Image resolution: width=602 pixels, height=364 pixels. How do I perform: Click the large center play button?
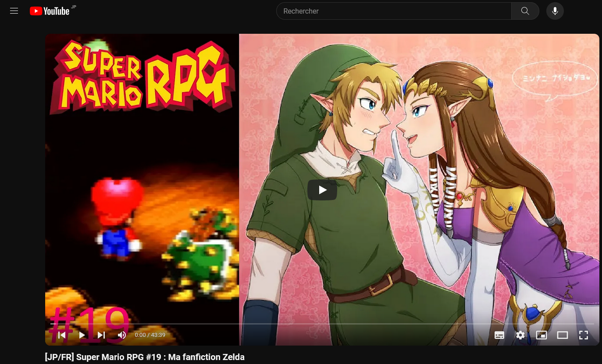point(322,190)
